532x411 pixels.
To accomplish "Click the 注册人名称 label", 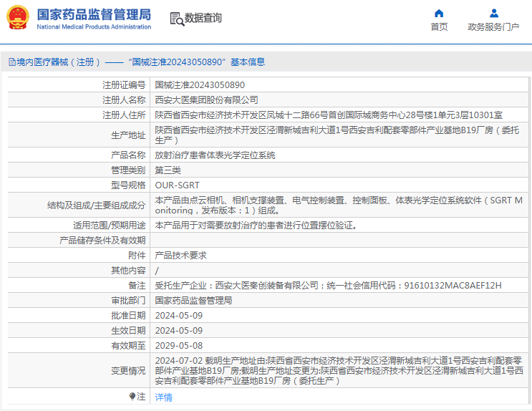I will click(x=124, y=100).
